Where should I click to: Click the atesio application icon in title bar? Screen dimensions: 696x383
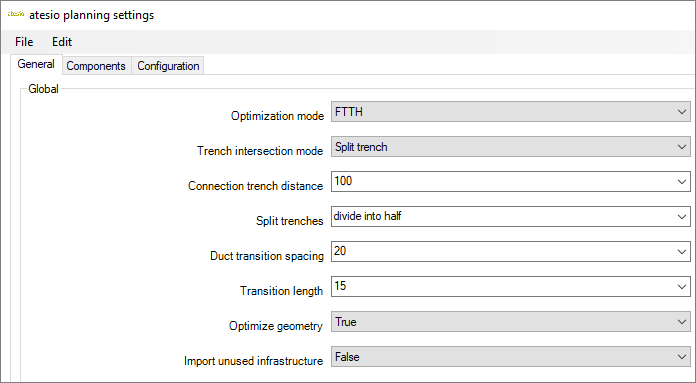(16, 14)
